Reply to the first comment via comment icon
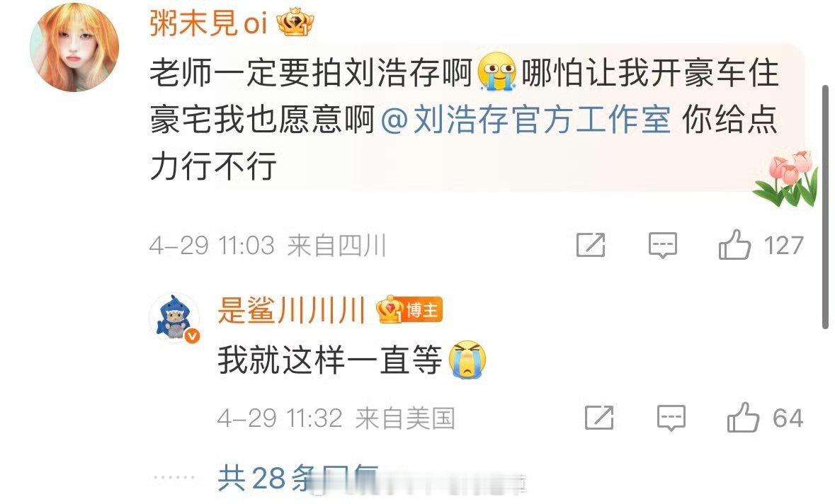 tap(663, 246)
